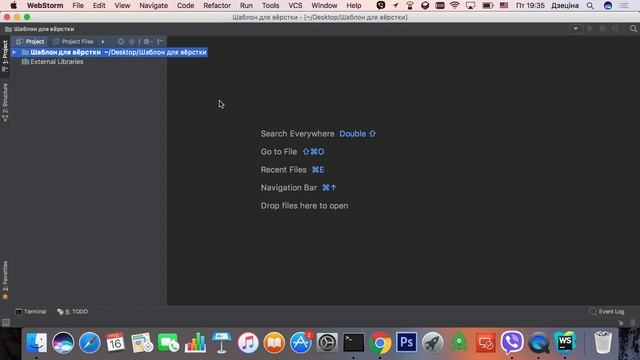This screenshot has width=640, height=360.
Task: Click the Search Everywhere magnifier in WebStorm toolbar
Action: pos(633,29)
